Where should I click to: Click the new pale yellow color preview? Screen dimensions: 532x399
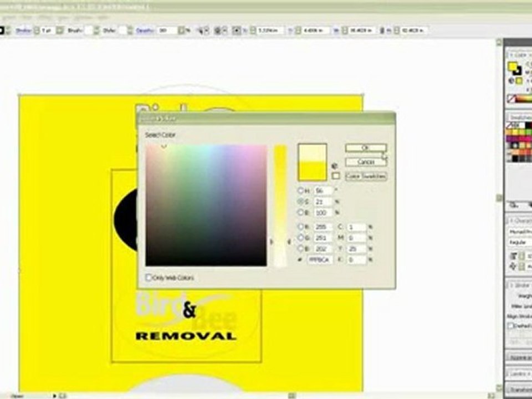tap(312, 154)
